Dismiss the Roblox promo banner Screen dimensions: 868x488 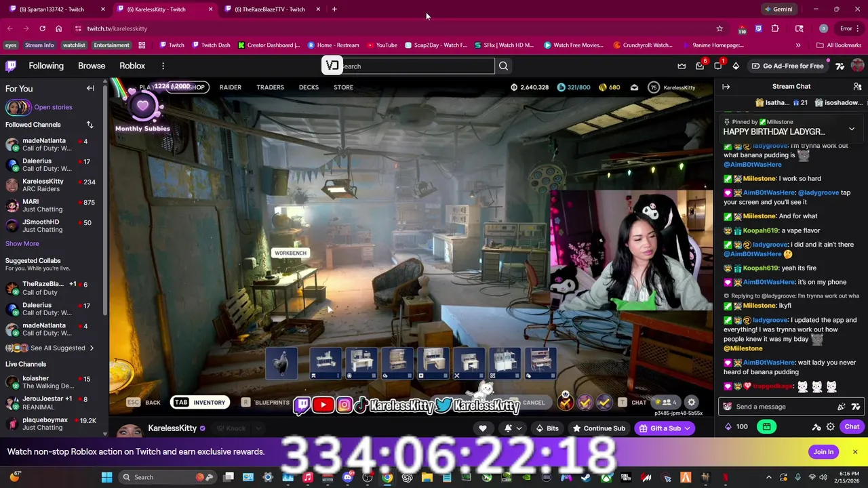pos(855,452)
